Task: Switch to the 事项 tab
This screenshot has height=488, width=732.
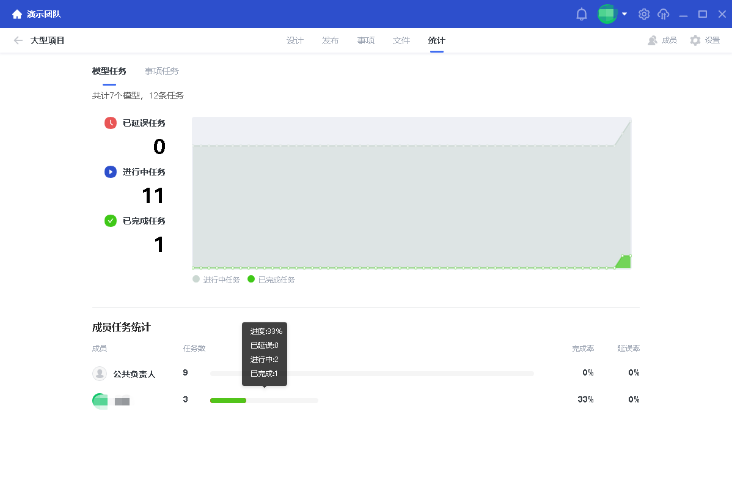Action: (366, 41)
